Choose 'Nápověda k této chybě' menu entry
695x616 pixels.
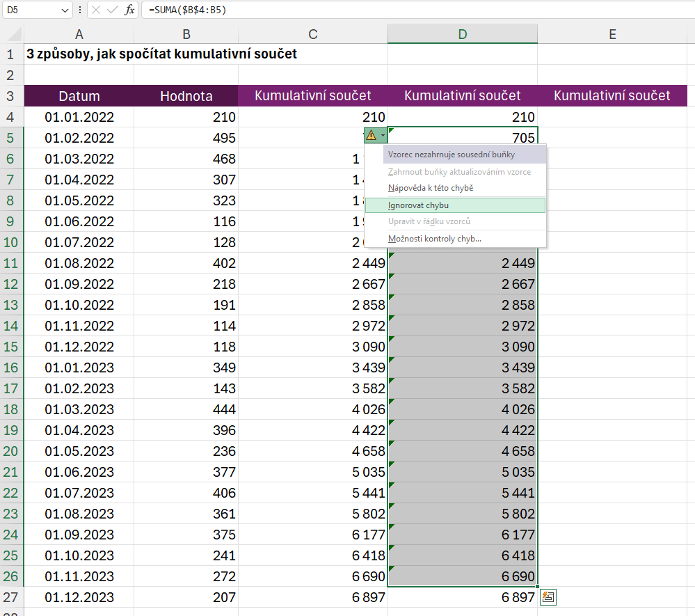[430, 188]
